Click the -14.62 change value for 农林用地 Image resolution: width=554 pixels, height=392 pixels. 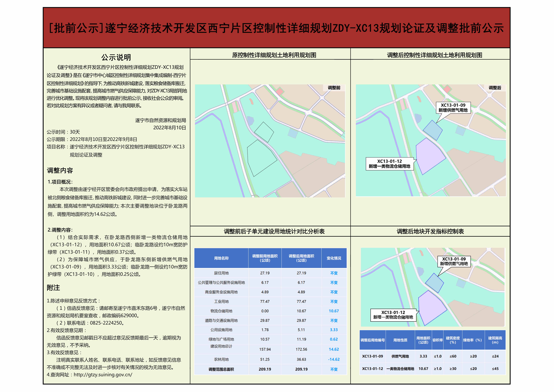point(334,359)
